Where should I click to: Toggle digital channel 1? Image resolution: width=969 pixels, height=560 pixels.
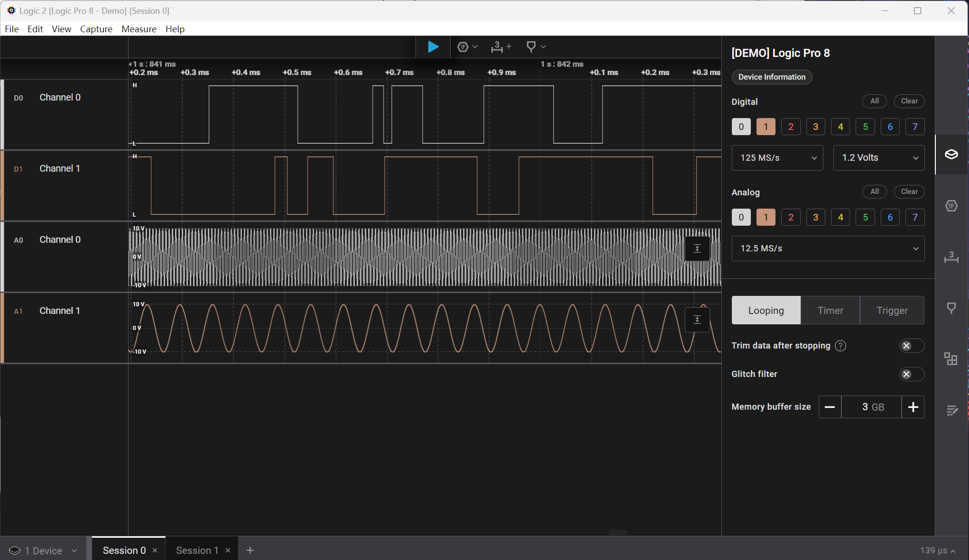tap(766, 127)
